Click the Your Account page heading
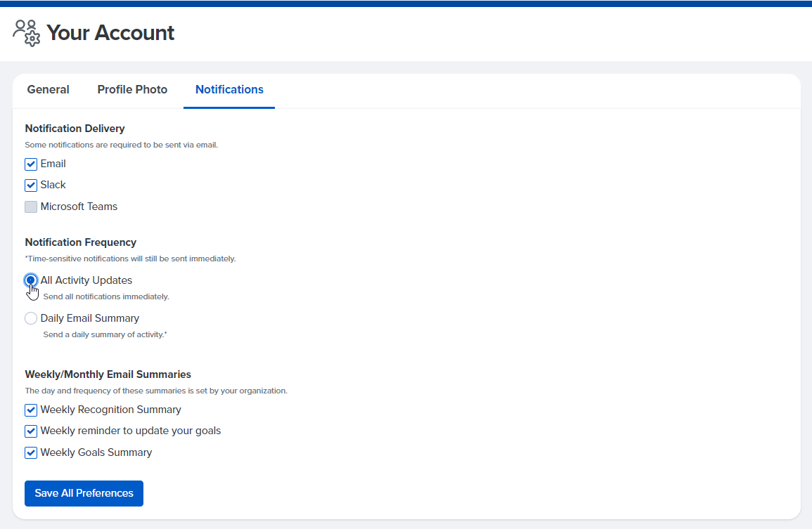The width and height of the screenshot is (812, 529). pos(110,33)
